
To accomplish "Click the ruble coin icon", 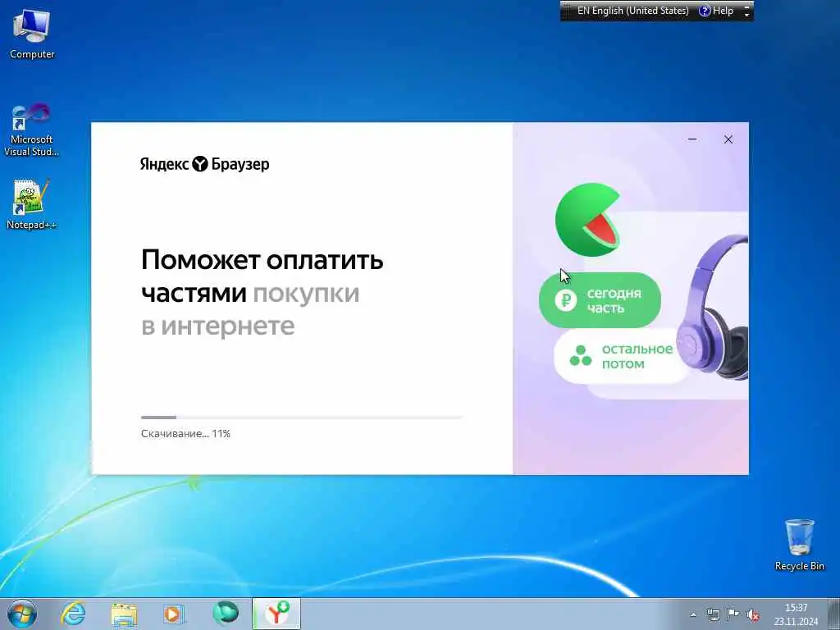I will [x=566, y=300].
